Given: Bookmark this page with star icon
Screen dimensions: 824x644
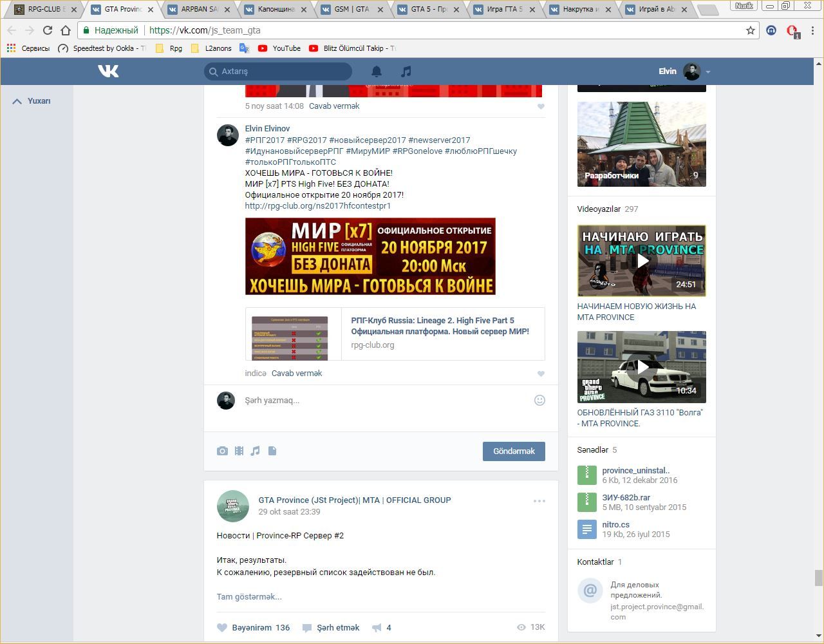Looking at the screenshot, I should coord(751,30).
